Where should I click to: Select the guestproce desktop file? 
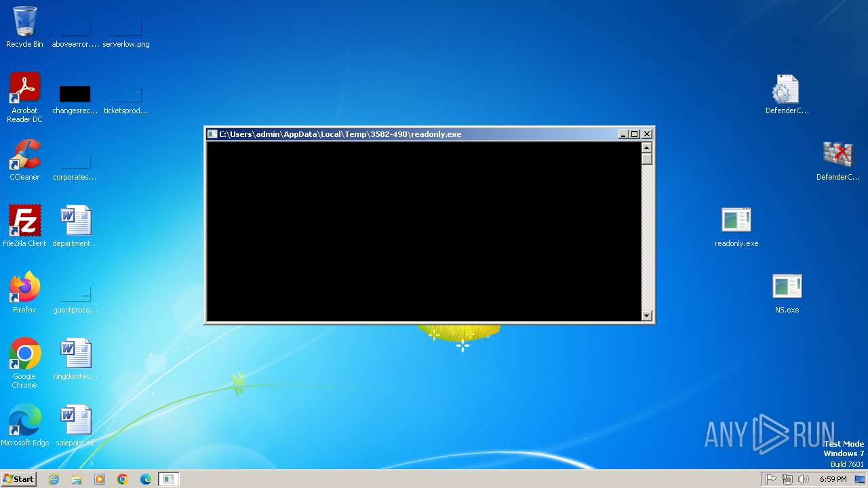(75, 298)
